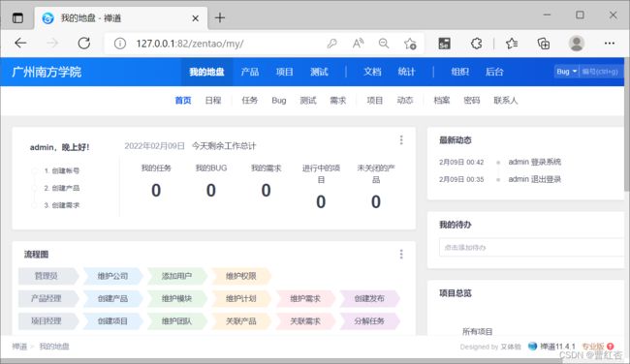Open the saved password key icon
630x364 pixels.
331,44
